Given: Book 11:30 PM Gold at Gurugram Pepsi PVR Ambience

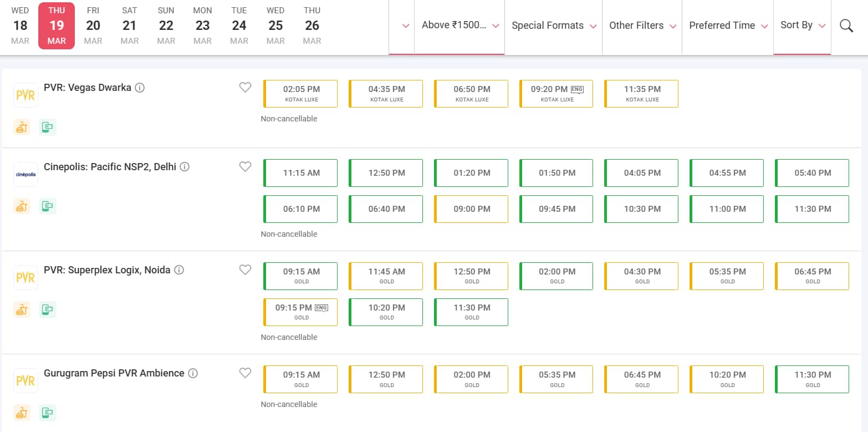Looking at the screenshot, I should [x=812, y=379].
